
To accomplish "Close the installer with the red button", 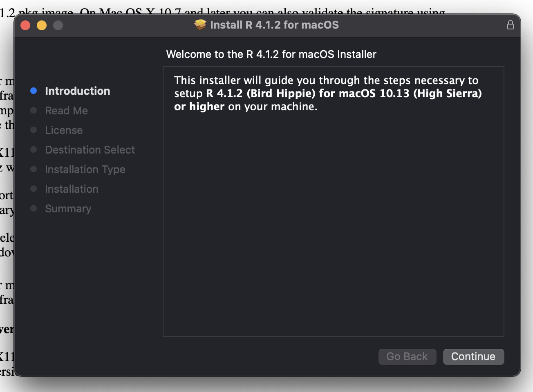I will [25, 25].
